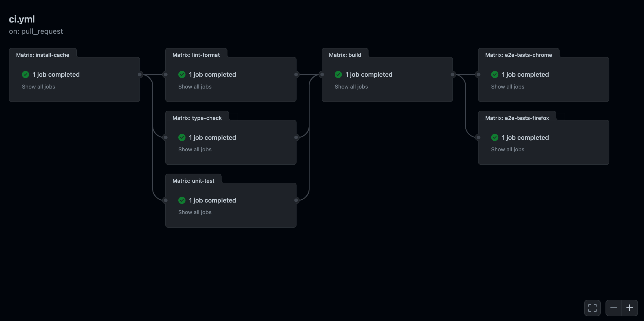Click the green success icon on install-cache
The height and width of the screenshot is (321, 644).
[x=25, y=74]
